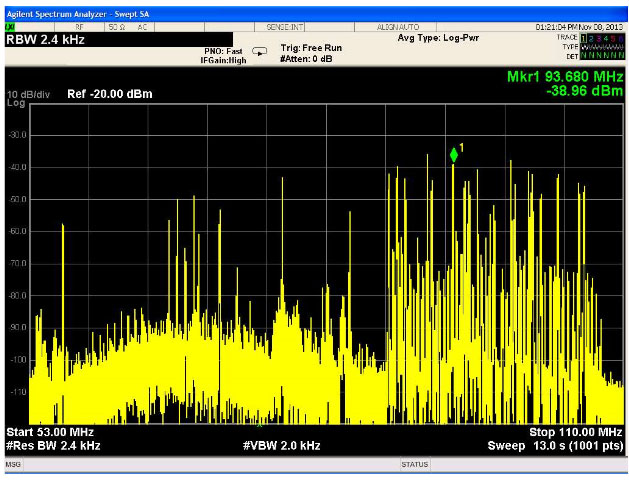Click the #VBW 2.0 kHz readout

pyautogui.click(x=282, y=444)
